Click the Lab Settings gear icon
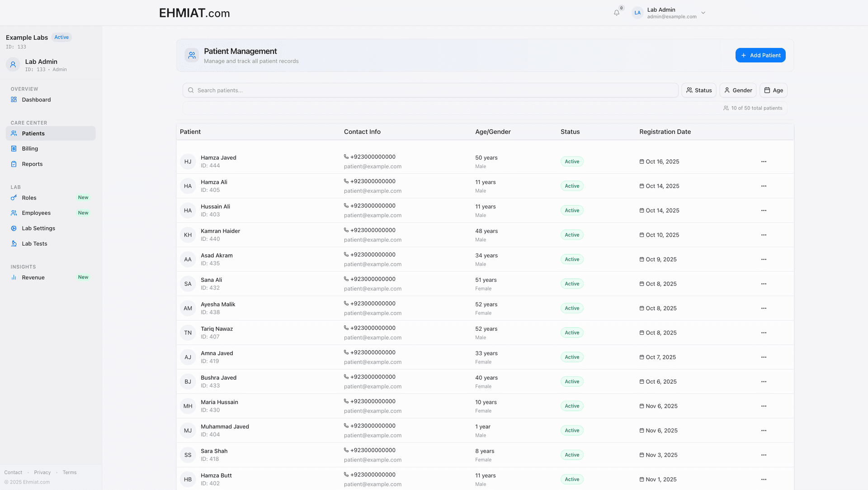Screen dimensions: 868x490 14,228
